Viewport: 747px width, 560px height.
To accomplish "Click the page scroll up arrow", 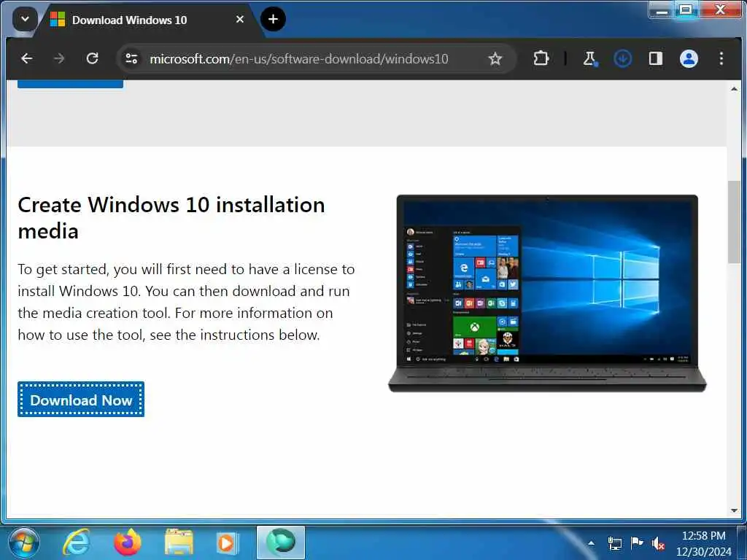I will (x=734, y=89).
